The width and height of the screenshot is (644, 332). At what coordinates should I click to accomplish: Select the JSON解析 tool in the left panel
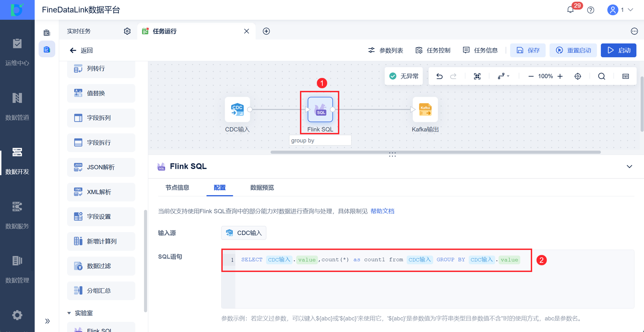(x=101, y=167)
